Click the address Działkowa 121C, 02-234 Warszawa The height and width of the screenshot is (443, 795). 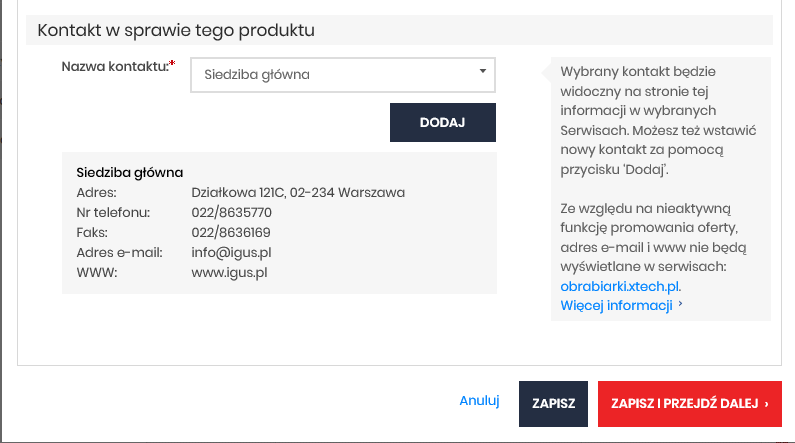coord(298,192)
